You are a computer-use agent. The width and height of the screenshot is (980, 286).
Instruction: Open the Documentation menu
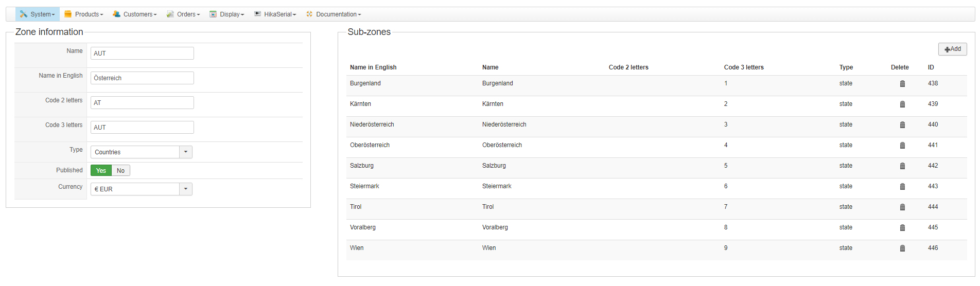tap(334, 14)
